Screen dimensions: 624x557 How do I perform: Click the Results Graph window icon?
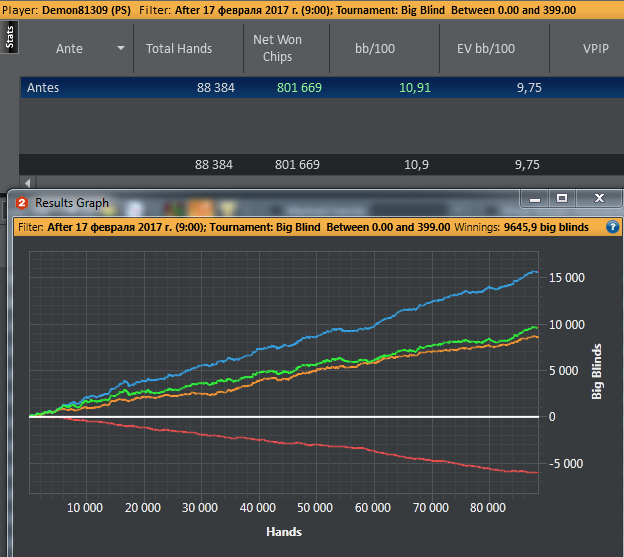22,203
